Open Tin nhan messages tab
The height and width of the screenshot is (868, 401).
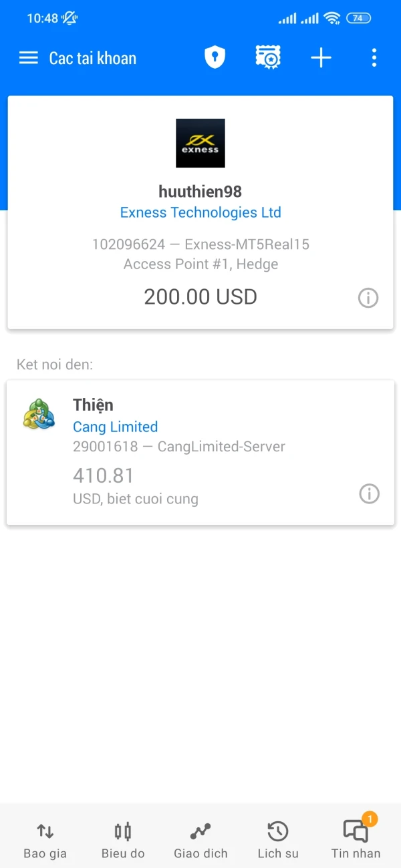[x=356, y=840]
